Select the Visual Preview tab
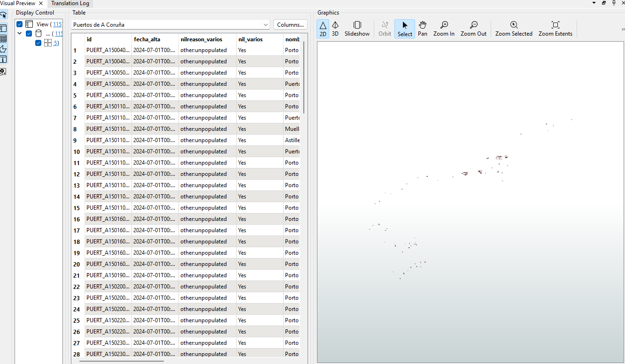Viewport: 625px width, 364px height. (18, 3)
